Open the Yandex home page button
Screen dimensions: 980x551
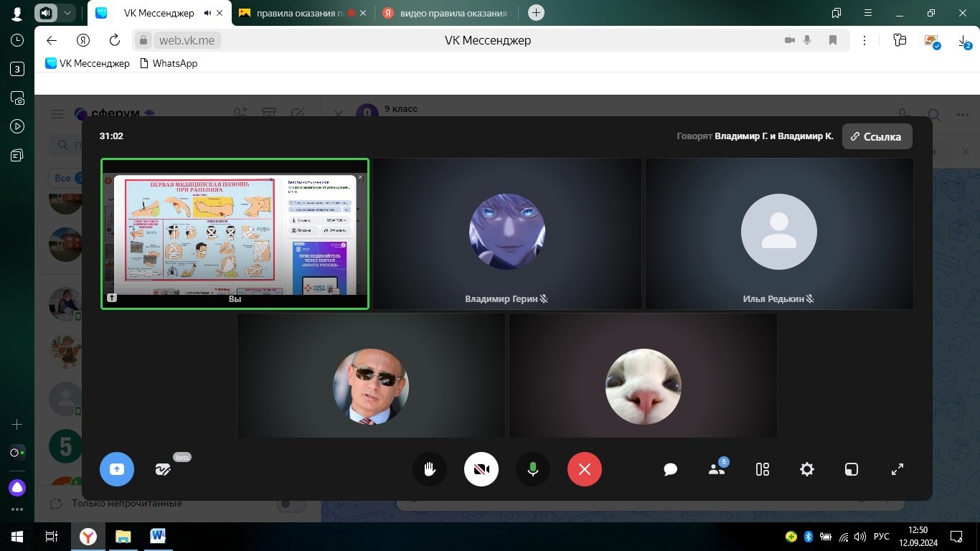(x=83, y=40)
